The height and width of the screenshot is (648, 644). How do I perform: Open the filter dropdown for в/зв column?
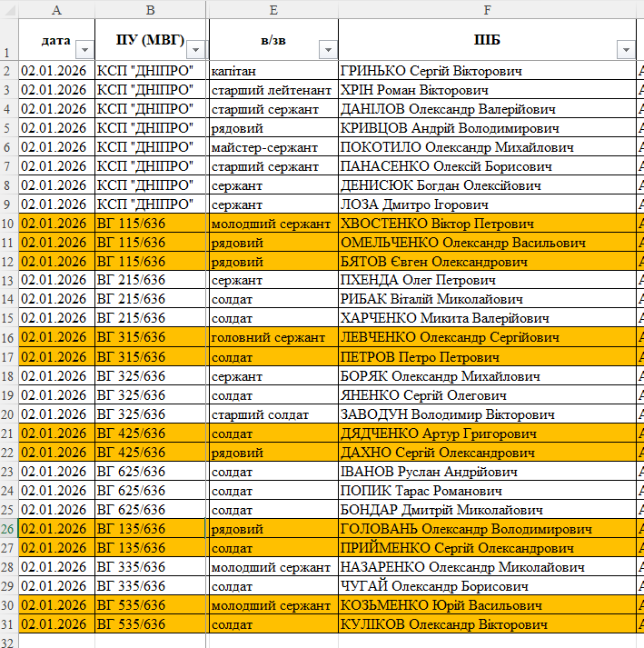328,50
